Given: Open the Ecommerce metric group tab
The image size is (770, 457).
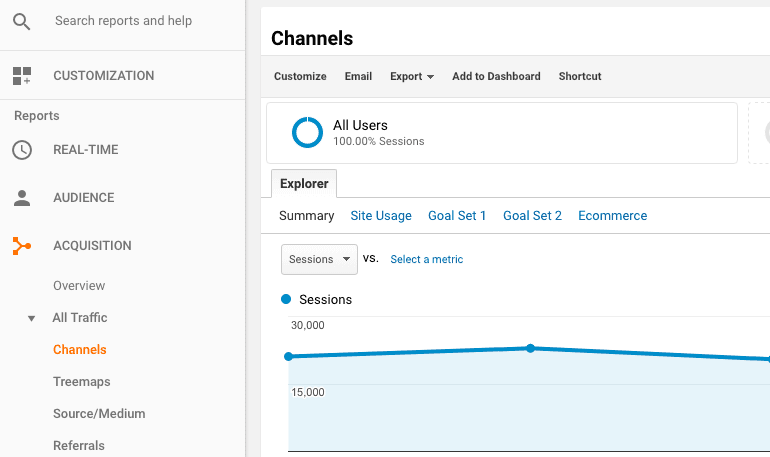Looking at the screenshot, I should [x=612, y=215].
